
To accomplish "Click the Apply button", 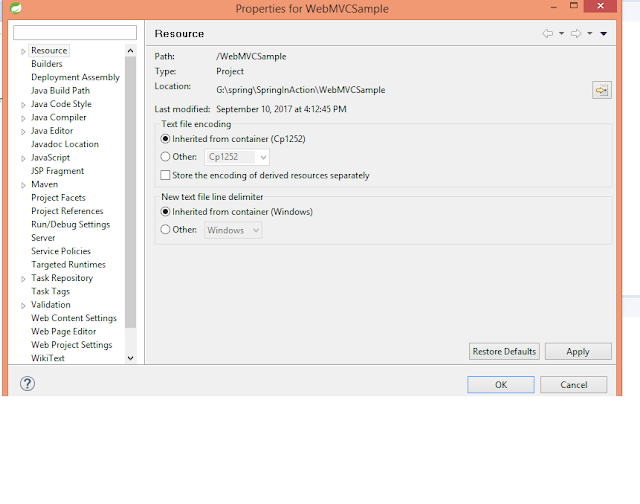I will 578,351.
